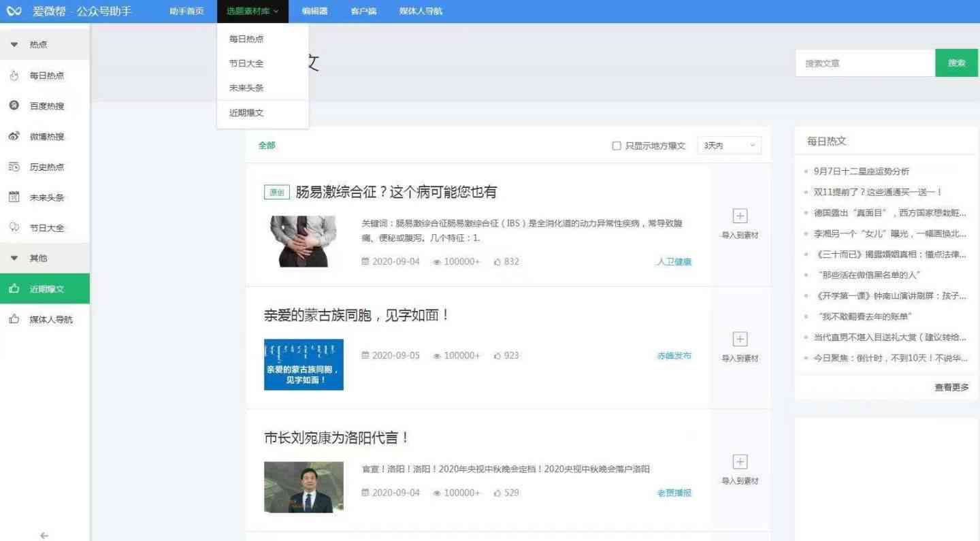Screen dimensions: 980x541
Task: Open article 市长刘宛康为洛阳代言！
Action: [337, 438]
